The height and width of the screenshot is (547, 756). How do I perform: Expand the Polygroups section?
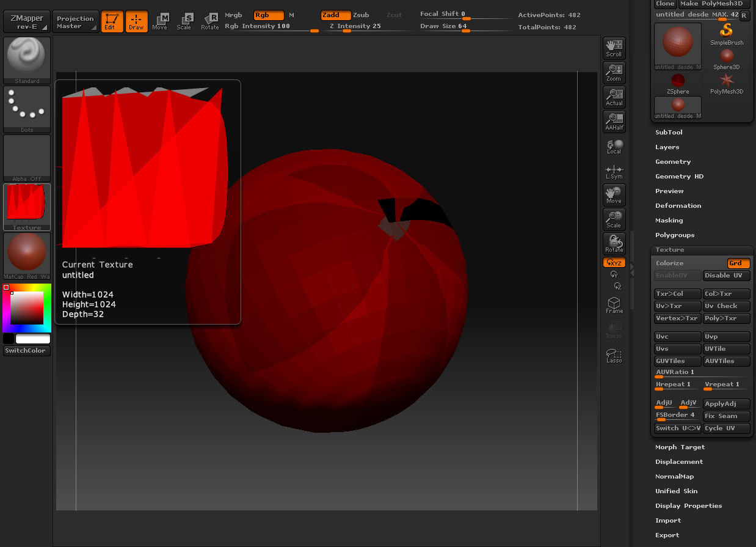coord(675,235)
